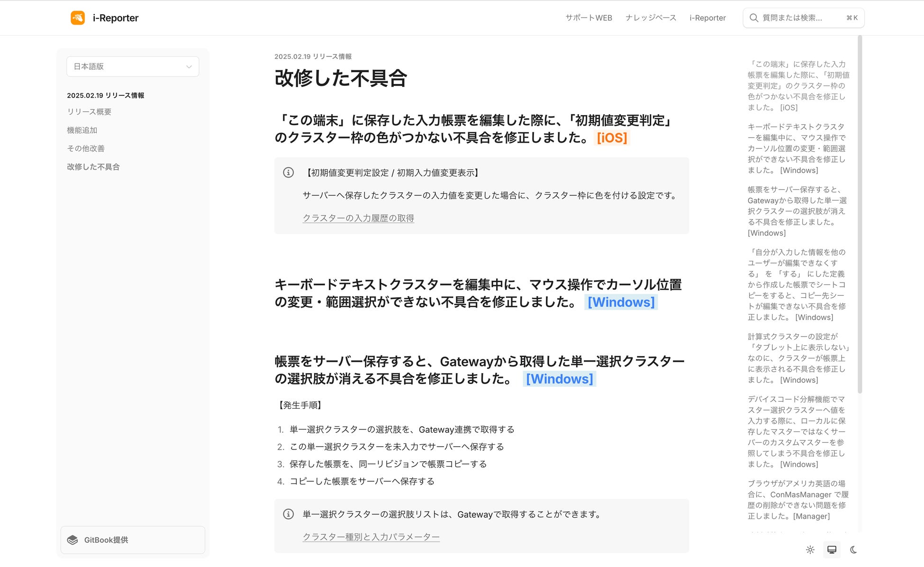Click info icon in first hint box
This screenshot has height=567, width=924.
[x=288, y=173]
